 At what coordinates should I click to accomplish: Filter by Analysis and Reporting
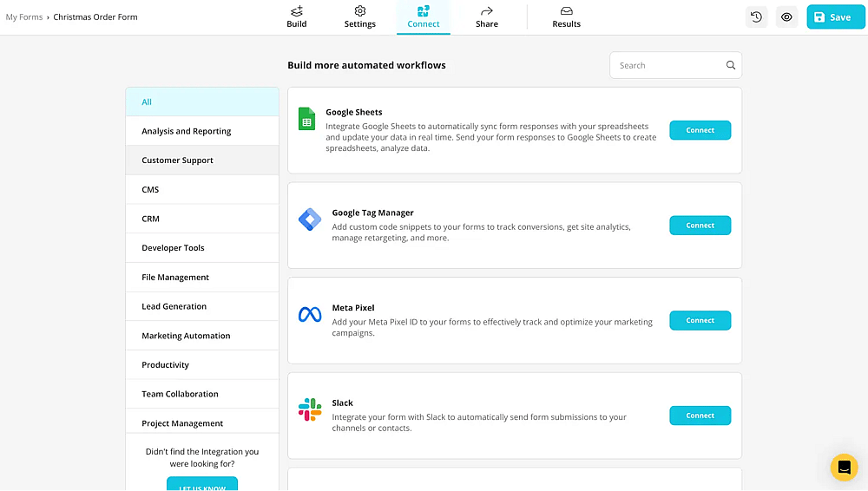(202, 131)
